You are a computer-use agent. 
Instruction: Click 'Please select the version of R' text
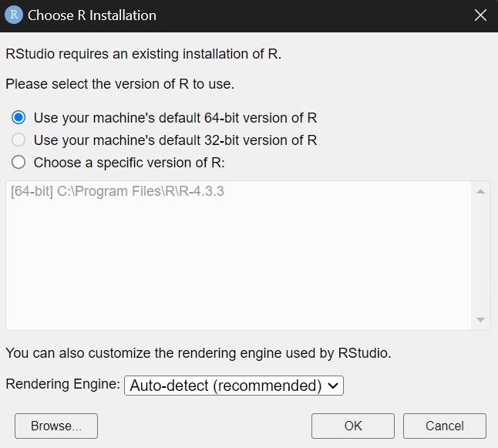pos(97,84)
